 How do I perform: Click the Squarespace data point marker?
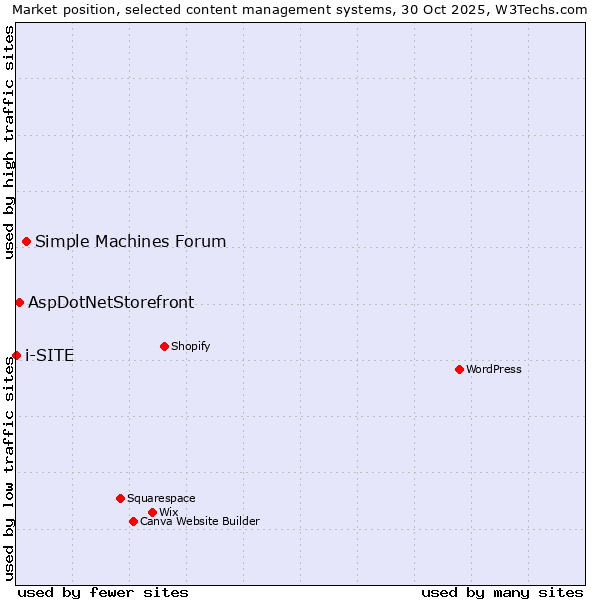click(x=120, y=498)
